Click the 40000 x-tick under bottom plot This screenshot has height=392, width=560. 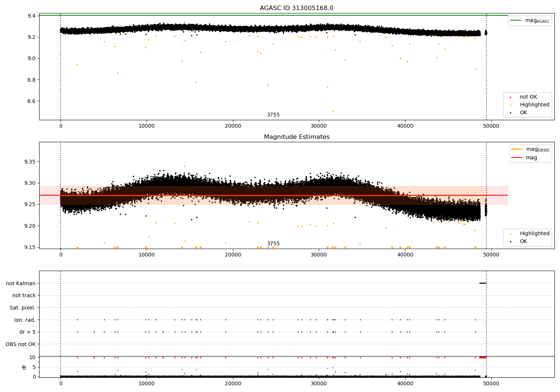[405, 384]
